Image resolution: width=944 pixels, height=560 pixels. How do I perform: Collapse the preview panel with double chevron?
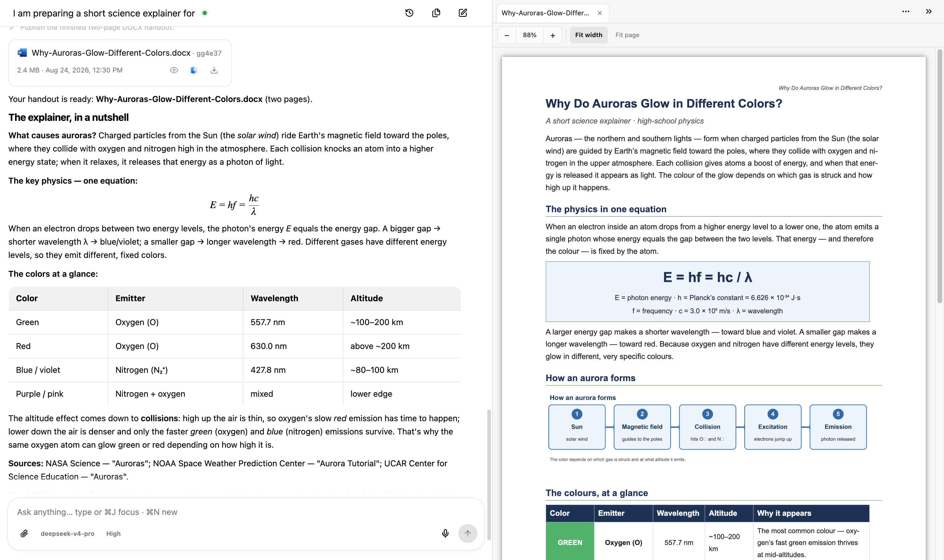pos(929,12)
